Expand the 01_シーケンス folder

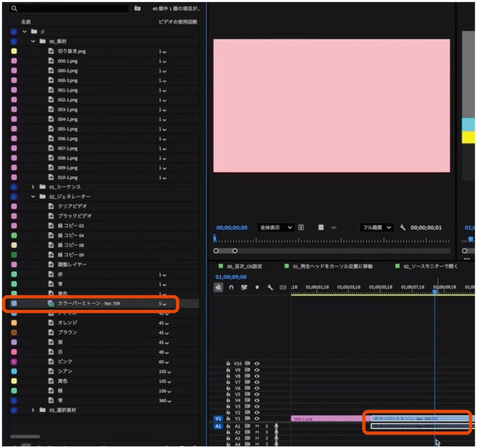[x=33, y=187]
